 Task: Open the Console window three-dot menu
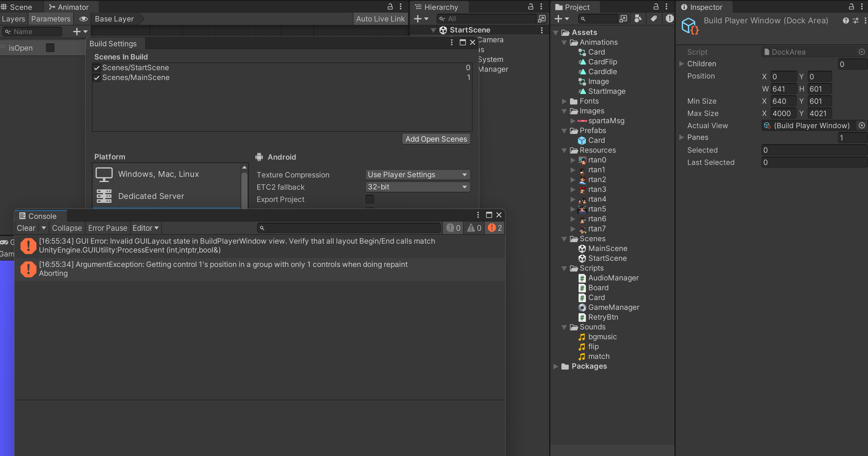478,215
